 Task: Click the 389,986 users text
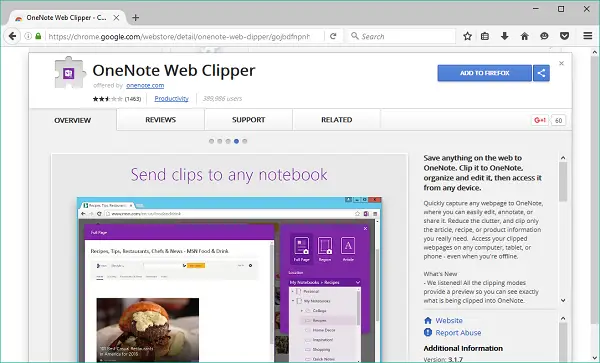pos(222,98)
